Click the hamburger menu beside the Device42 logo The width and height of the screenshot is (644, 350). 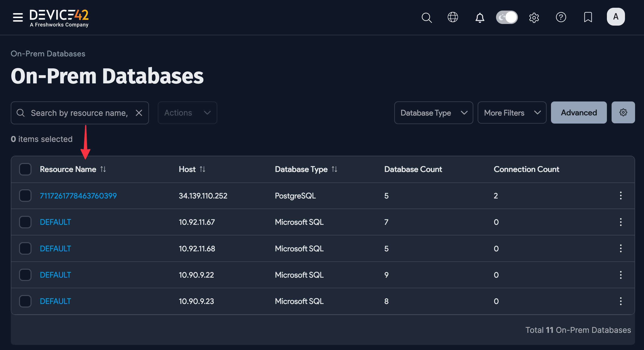click(x=18, y=17)
